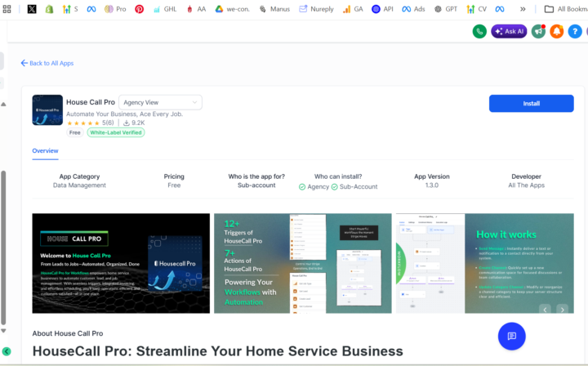Open the Ads Meta bookmark
588x366 pixels.
click(413, 9)
